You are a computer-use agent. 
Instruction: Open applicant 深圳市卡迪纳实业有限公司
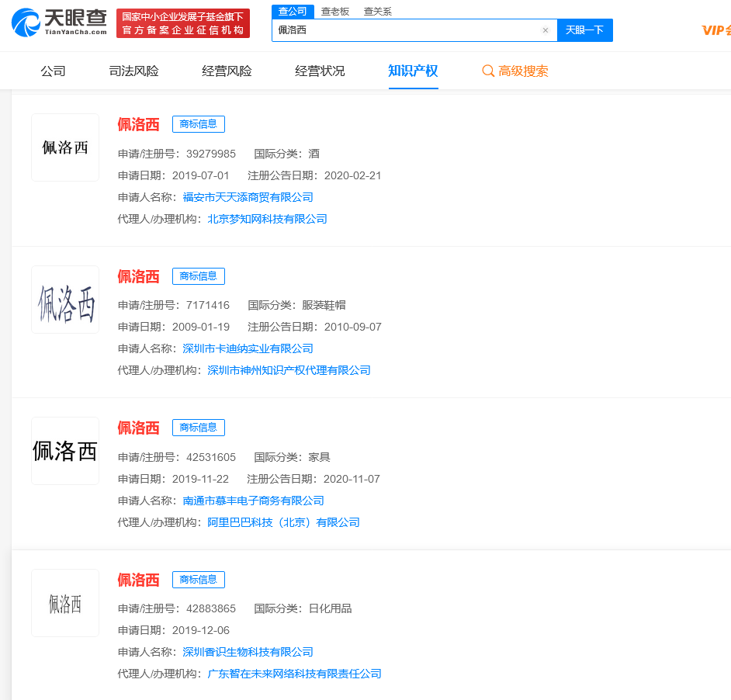[248, 348]
